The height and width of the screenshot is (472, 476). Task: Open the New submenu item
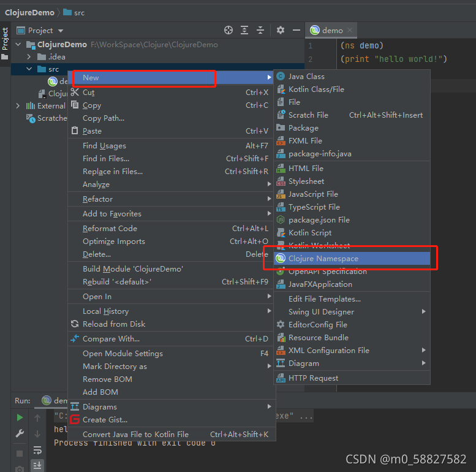[x=172, y=78]
